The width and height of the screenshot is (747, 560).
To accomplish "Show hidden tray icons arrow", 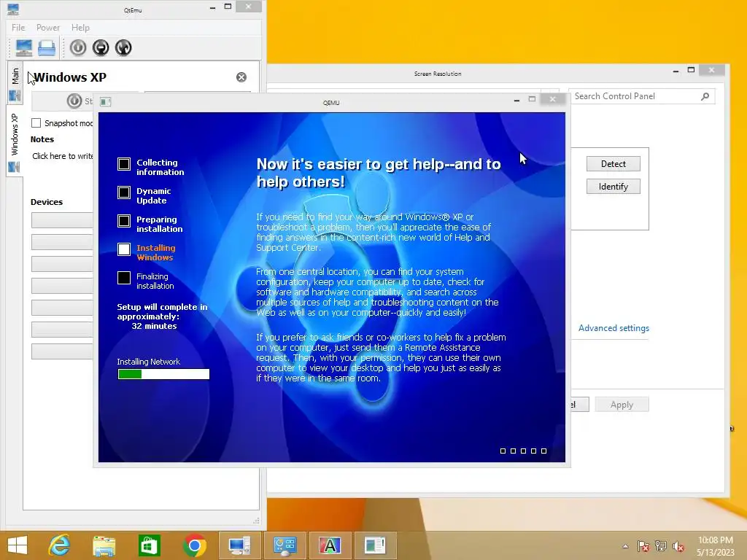I will tap(625, 547).
